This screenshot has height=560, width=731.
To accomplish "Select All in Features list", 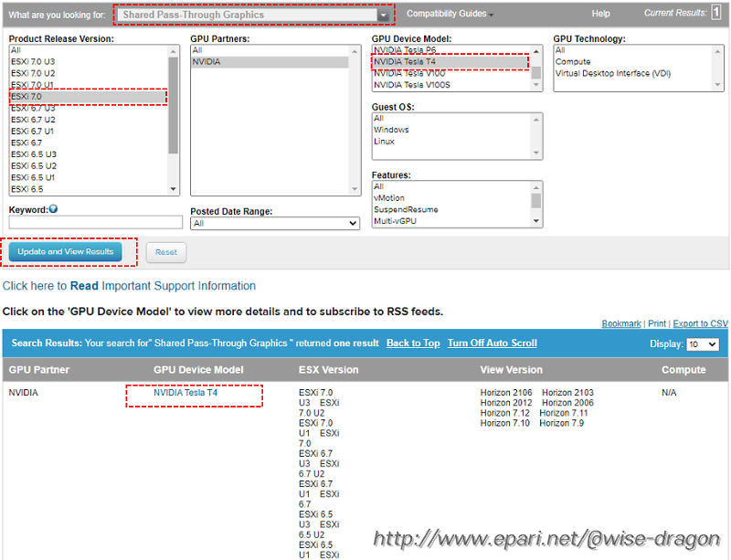I will coord(451,186).
